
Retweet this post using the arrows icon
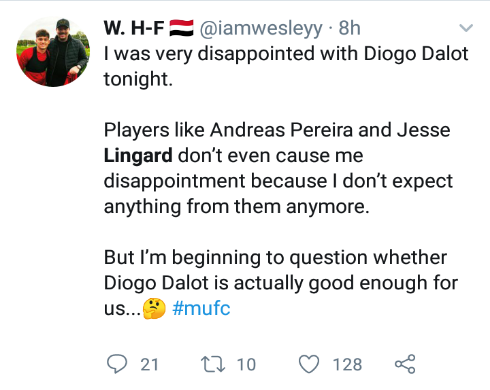pyautogui.click(x=213, y=364)
